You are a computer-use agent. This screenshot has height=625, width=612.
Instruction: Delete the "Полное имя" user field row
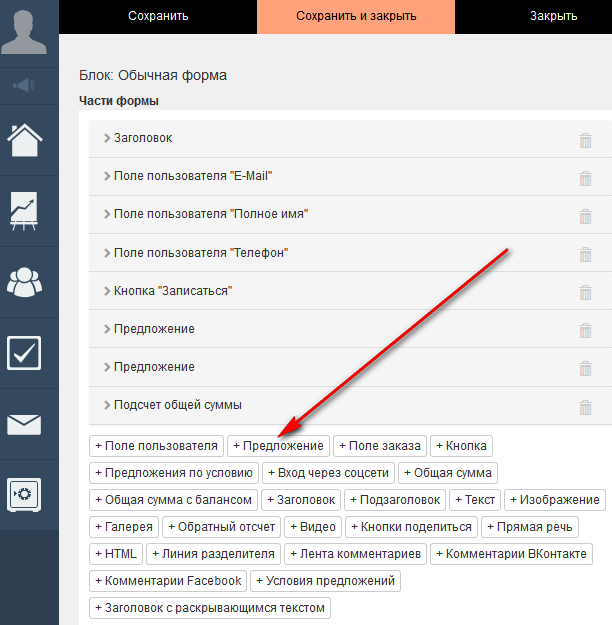click(x=585, y=216)
